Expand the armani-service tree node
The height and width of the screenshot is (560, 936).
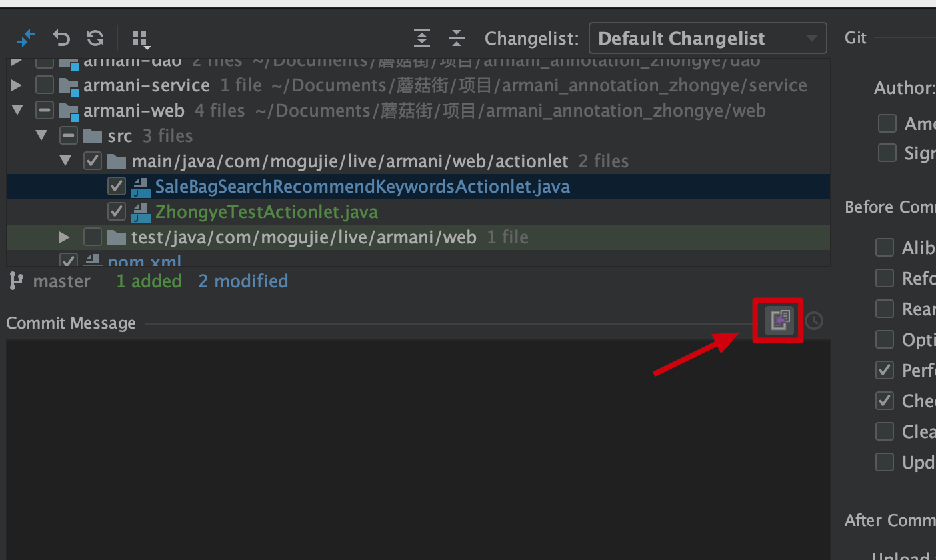point(17,85)
